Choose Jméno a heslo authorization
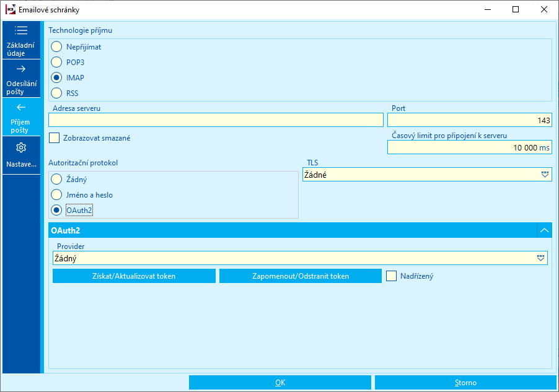This screenshot has width=559, height=392. [x=56, y=194]
